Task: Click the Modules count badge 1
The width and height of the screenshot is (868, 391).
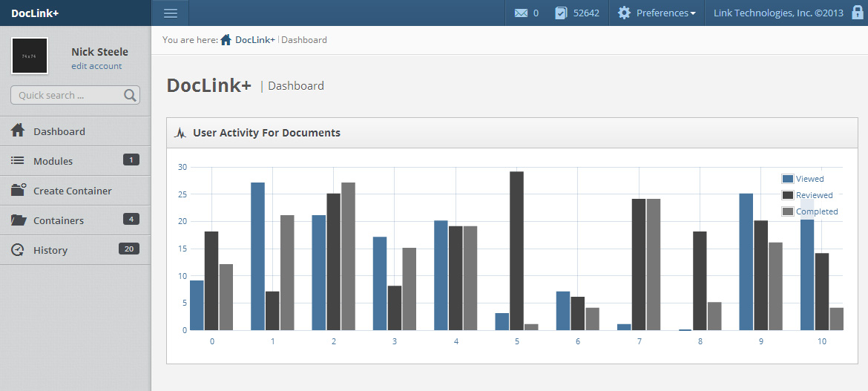Action: coord(131,160)
